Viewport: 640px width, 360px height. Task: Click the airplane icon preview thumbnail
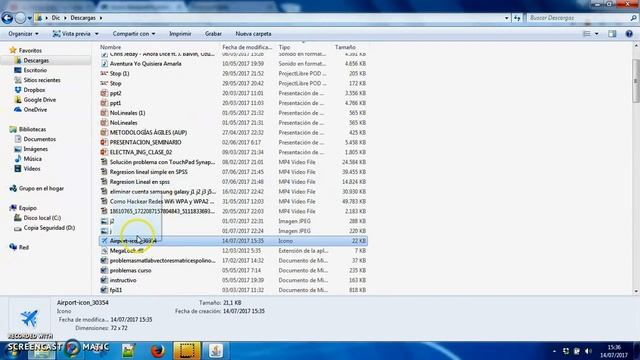pyautogui.click(x=29, y=318)
